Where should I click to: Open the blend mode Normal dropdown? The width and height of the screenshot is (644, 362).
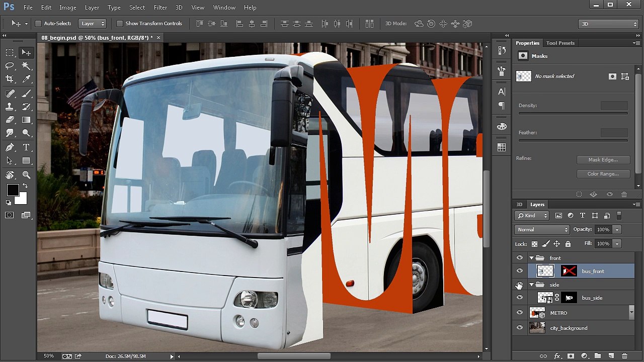(542, 229)
